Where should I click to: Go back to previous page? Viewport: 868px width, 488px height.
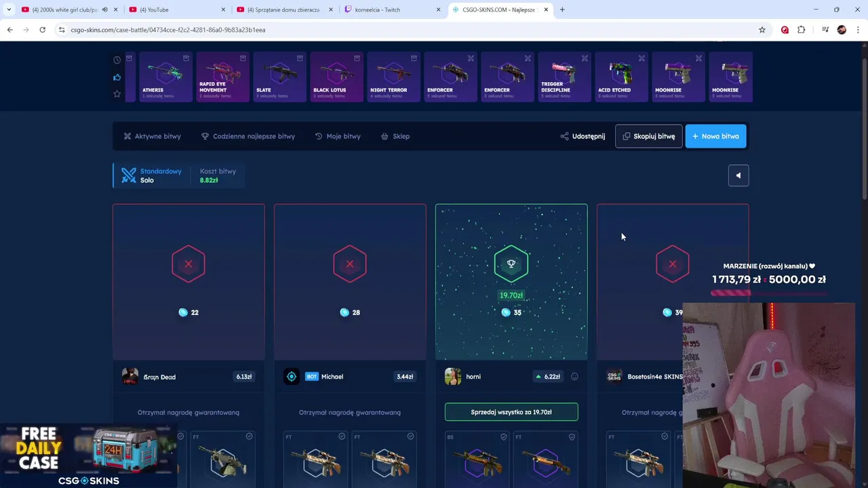coord(9,30)
